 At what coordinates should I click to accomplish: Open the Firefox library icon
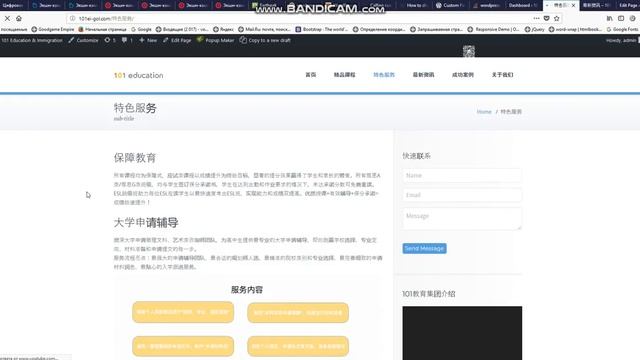click(609, 18)
